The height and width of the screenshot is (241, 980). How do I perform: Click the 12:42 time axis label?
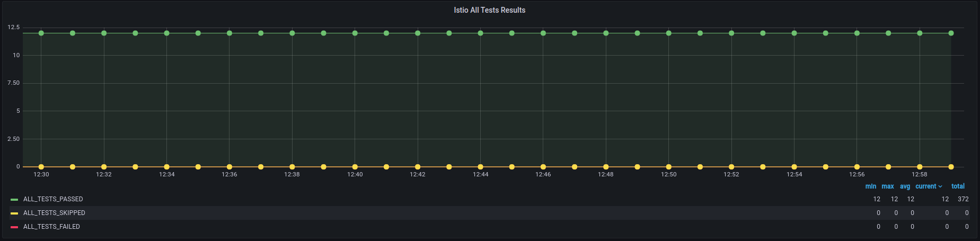click(418, 174)
